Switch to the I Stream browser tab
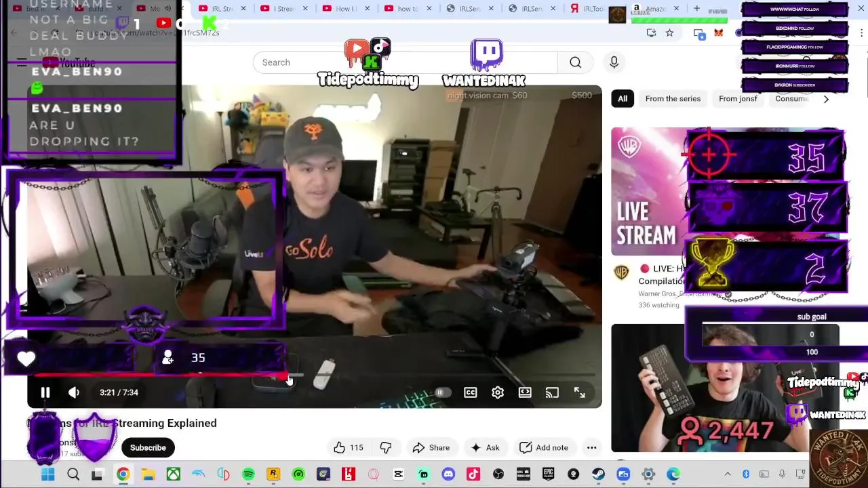Viewport: 868px width, 488px height. [285, 8]
